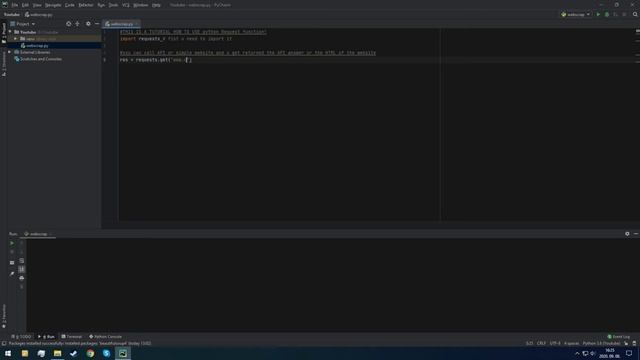640x360 pixels.
Task: Click the expand/collapse all icon in Project panel
Action: coord(78,24)
